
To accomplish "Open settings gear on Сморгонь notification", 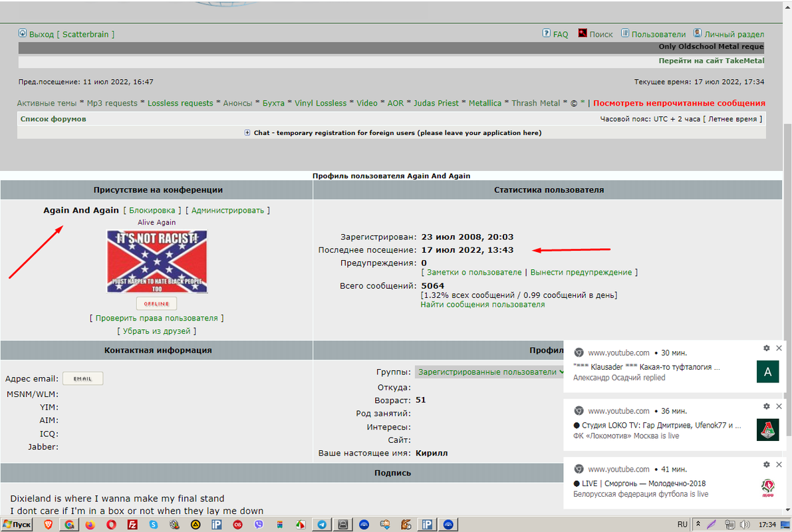I will [766, 464].
